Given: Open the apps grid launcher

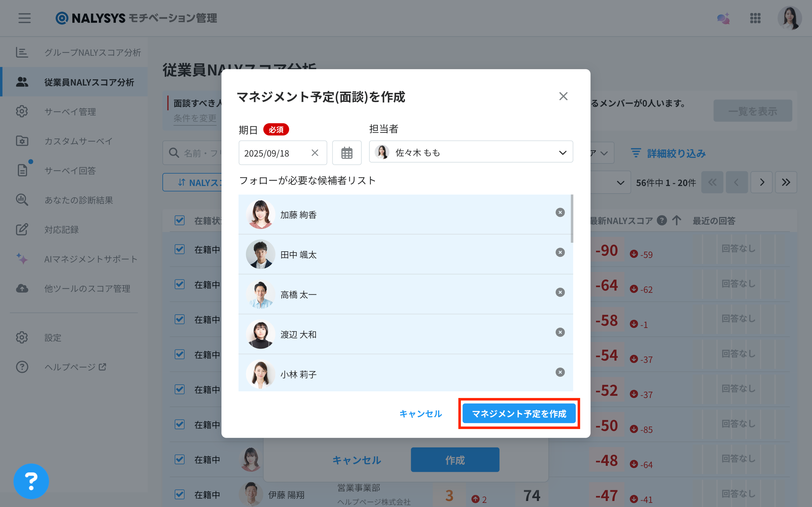Looking at the screenshot, I should click(755, 18).
